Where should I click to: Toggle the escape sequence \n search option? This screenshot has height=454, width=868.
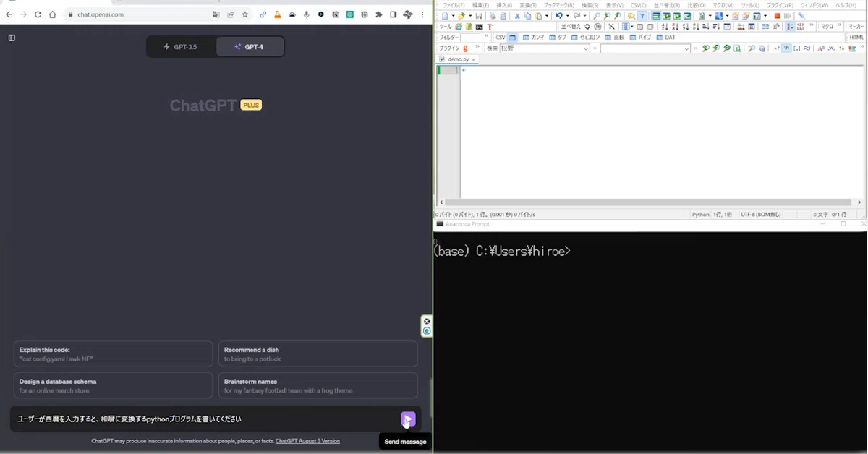tap(786, 48)
